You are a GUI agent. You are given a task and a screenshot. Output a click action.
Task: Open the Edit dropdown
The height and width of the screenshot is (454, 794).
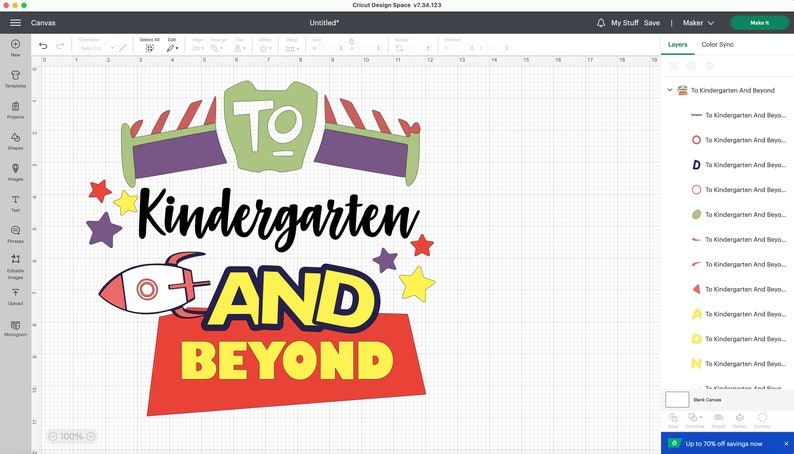point(172,48)
